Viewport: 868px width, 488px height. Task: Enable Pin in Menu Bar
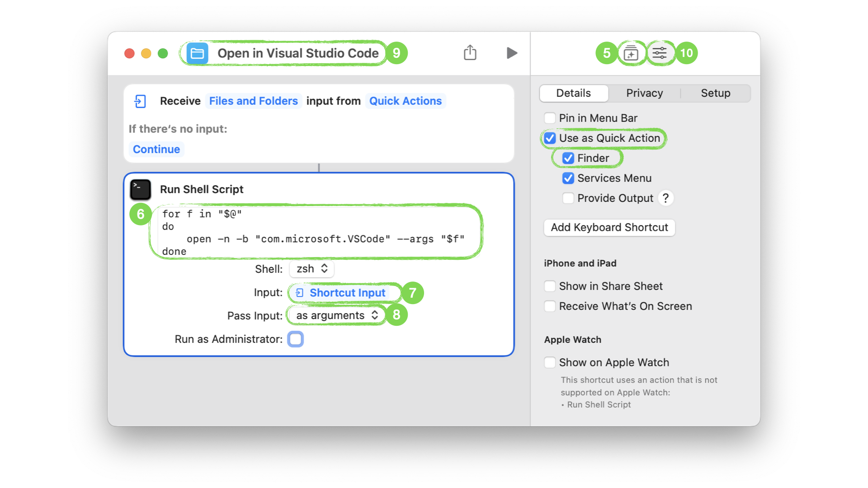tap(550, 118)
